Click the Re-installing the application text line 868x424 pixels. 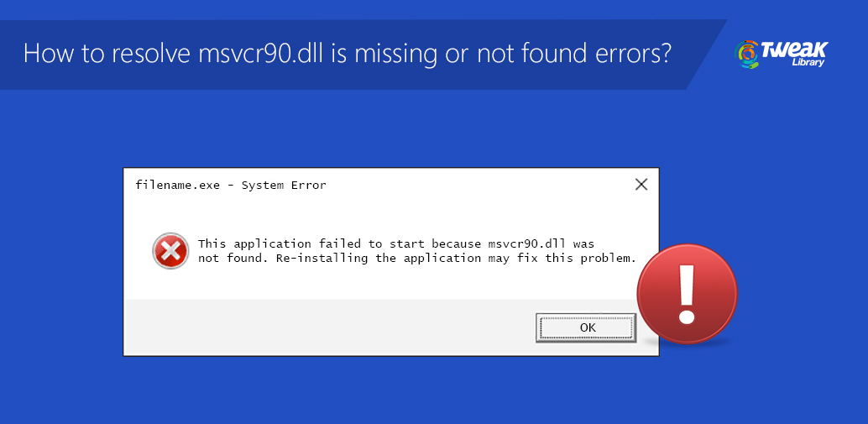point(417,259)
